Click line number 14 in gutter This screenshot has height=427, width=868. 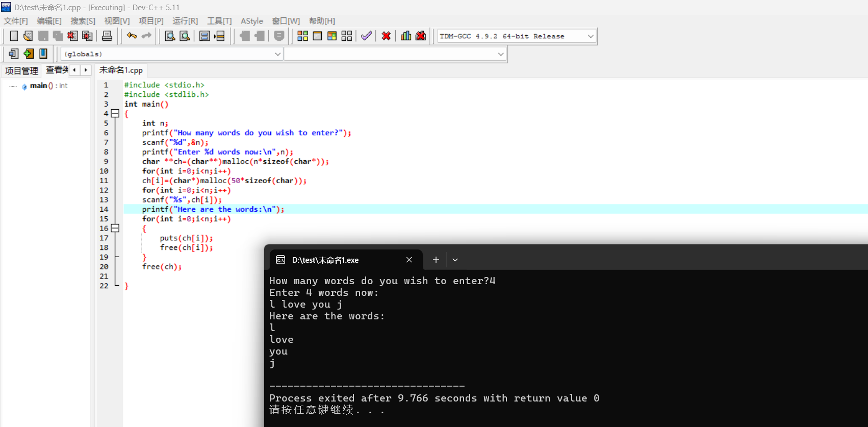tap(104, 209)
